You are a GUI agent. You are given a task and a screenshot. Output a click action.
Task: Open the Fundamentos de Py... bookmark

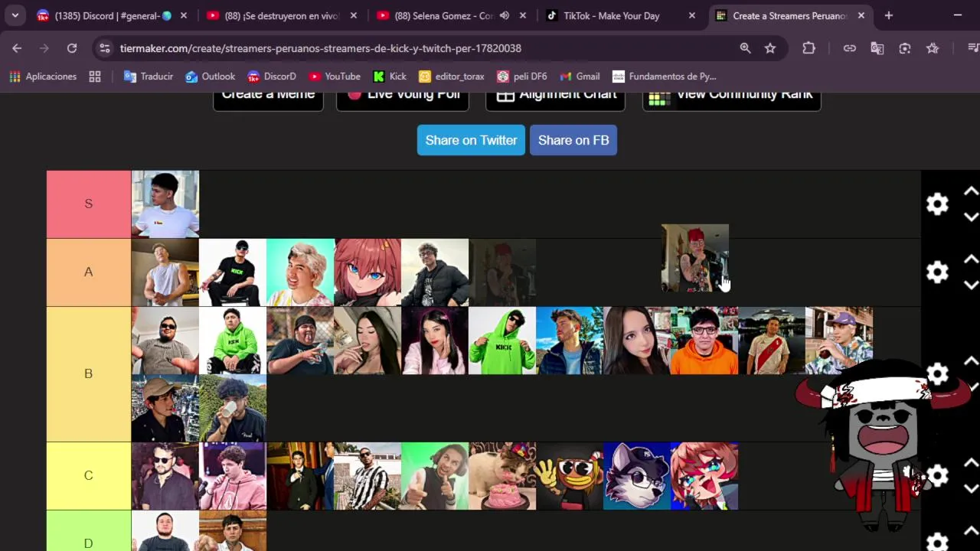tap(665, 77)
